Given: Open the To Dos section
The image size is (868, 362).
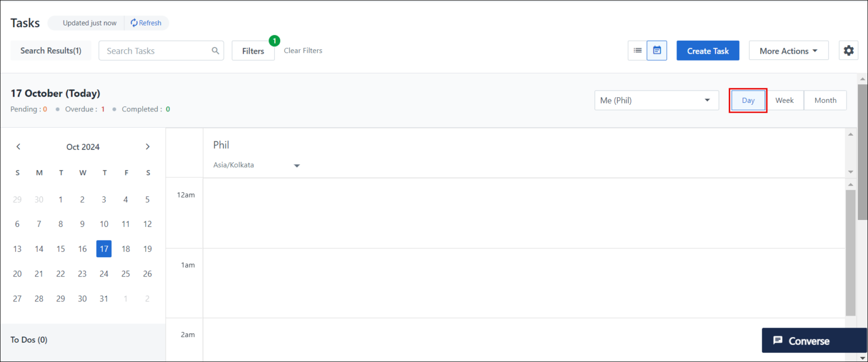Looking at the screenshot, I should [28, 339].
